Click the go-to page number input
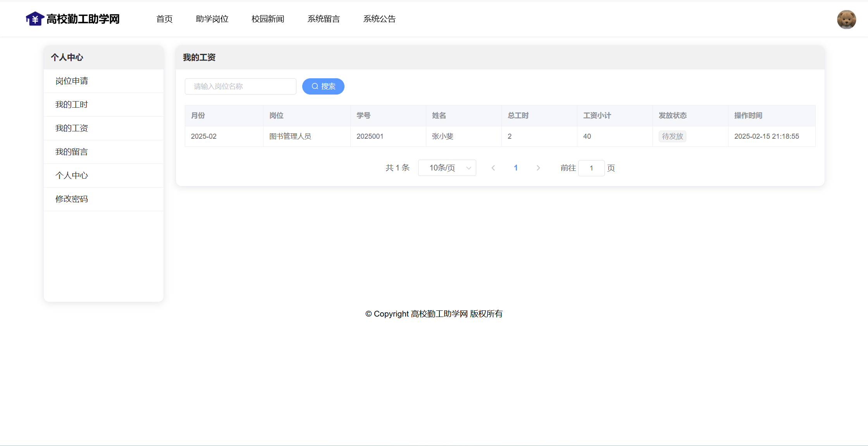 click(591, 168)
